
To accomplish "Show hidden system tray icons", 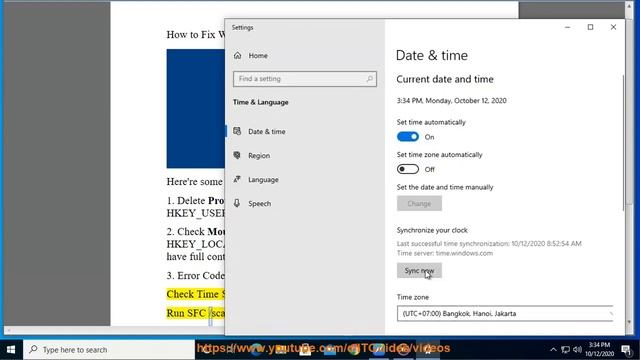I will [x=553, y=349].
